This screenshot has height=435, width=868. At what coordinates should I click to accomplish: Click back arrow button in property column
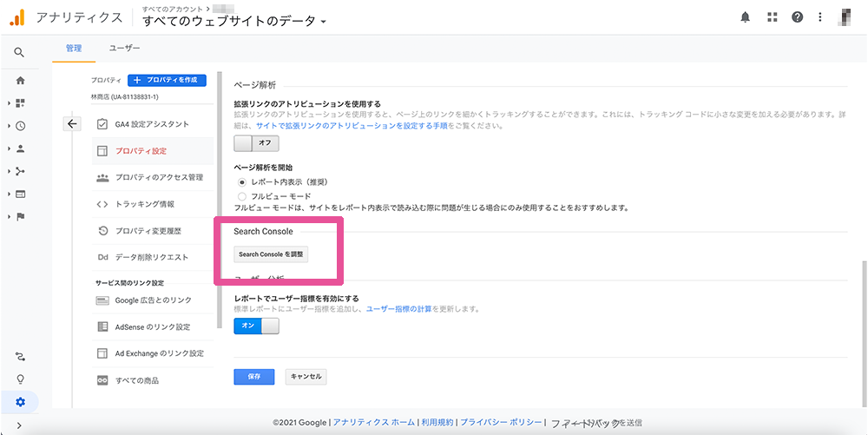click(x=71, y=124)
